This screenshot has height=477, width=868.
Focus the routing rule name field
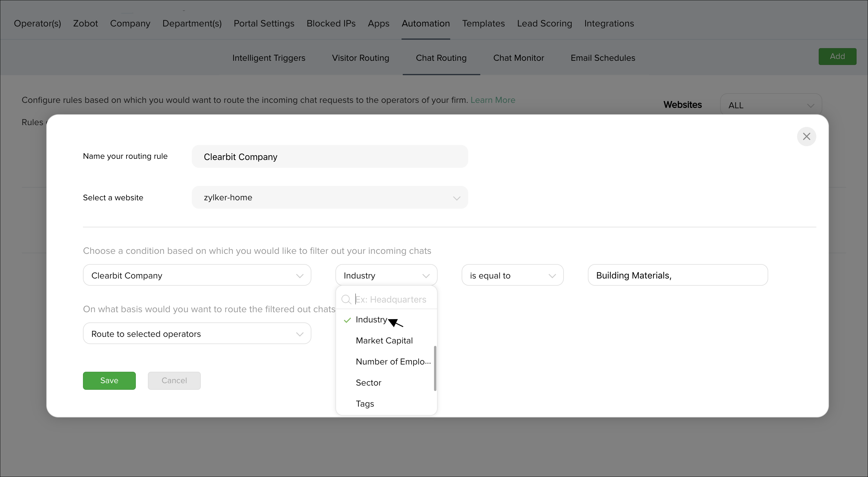click(x=329, y=157)
